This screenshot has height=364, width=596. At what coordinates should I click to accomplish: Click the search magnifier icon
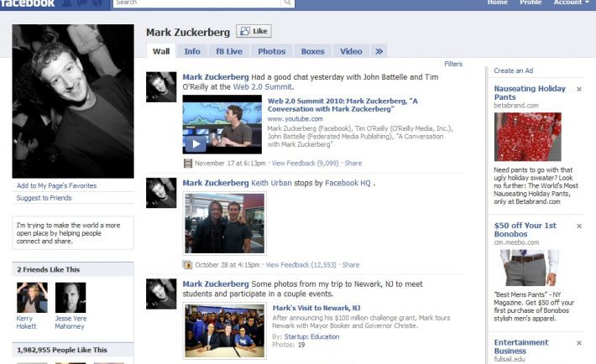[x=288, y=3]
